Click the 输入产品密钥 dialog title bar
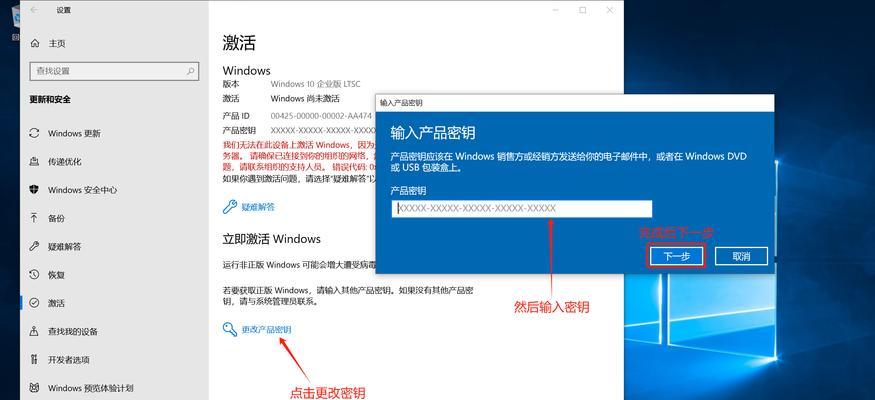Screen dimensions: 875x400 (575, 103)
